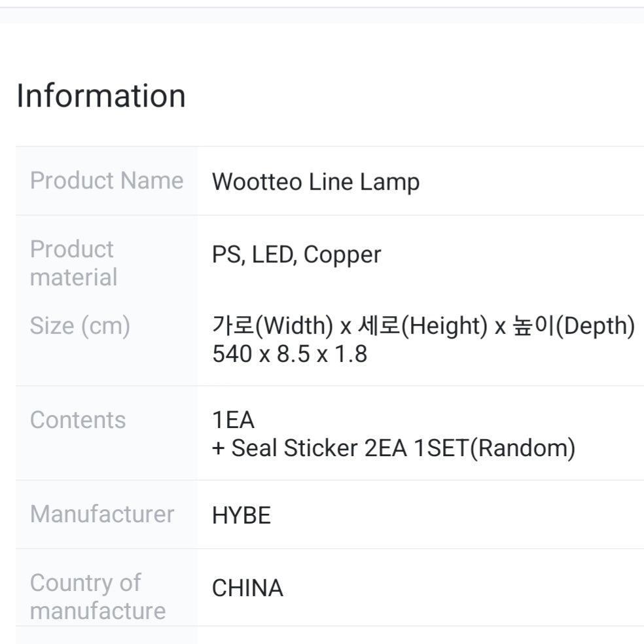Click the Seal Sticker 2EA 1SET(Random) line
This screenshot has height=644, width=644.
[394, 448]
